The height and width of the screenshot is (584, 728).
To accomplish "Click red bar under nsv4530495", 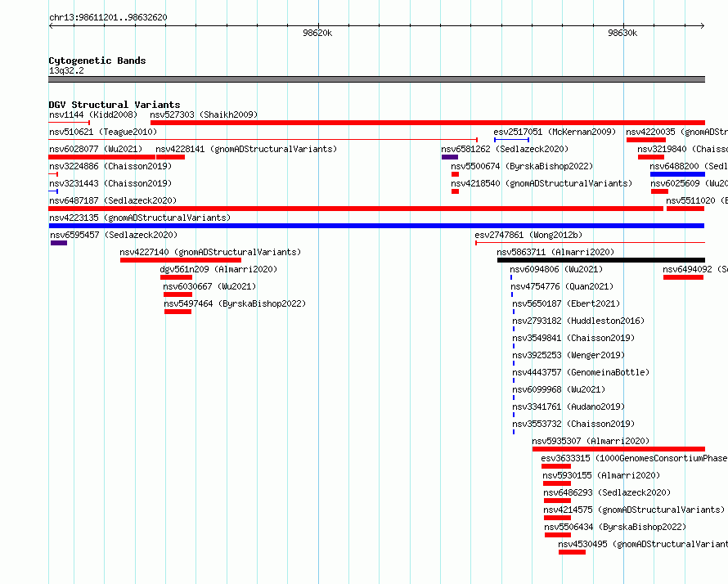I will (572, 552).
